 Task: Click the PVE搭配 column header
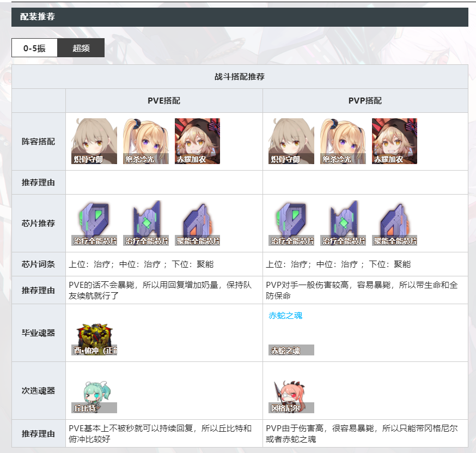[x=164, y=100]
